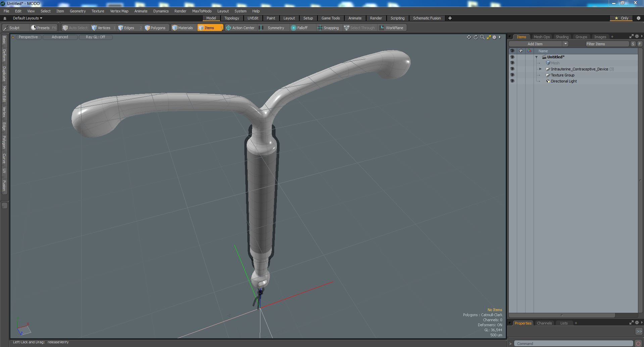Open the Deform vertical sidebar tab
Viewport: 644px width, 347px height.
[4, 55]
